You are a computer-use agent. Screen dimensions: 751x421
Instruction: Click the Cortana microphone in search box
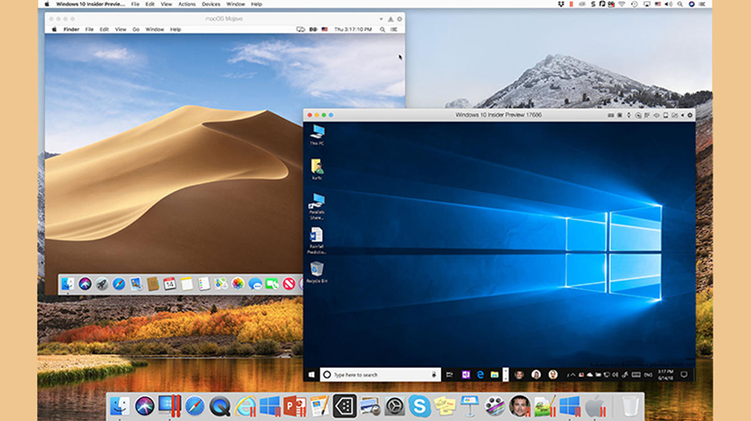[434, 375]
